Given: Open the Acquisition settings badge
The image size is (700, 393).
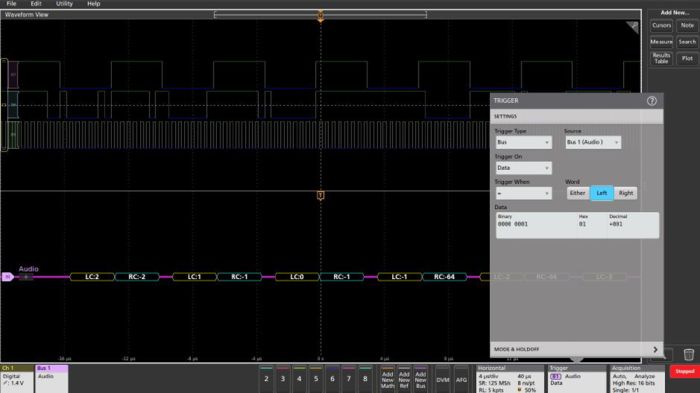Looking at the screenshot, I should 637,379.
